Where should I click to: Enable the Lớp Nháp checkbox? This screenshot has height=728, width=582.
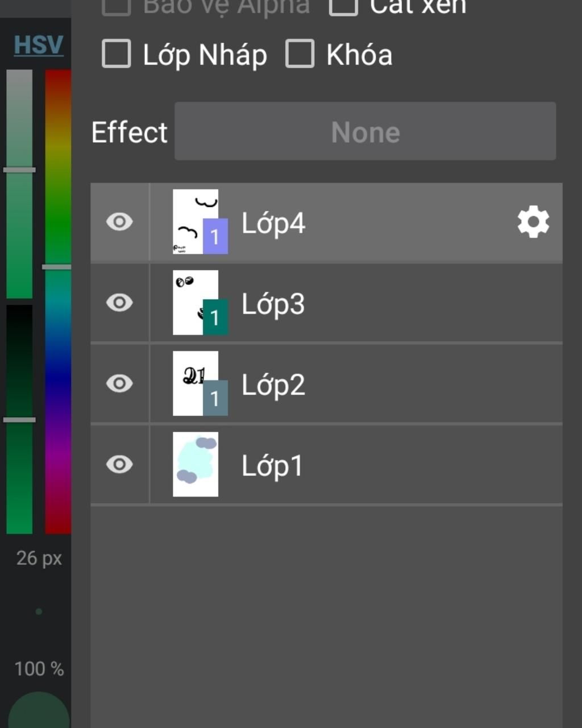pyautogui.click(x=117, y=54)
